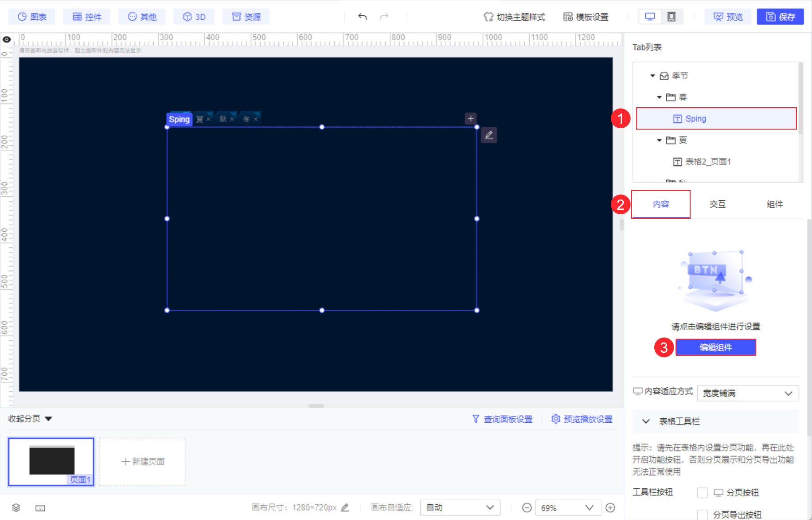The height and width of the screenshot is (520, 812).
Task: Click the 编辑组件 button
Action: point(716,347)
